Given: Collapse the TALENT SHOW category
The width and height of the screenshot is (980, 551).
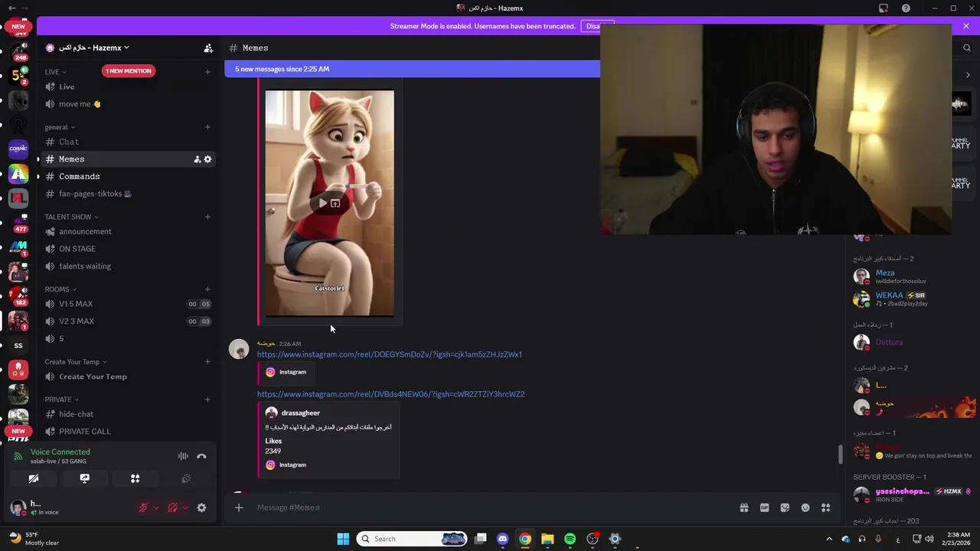Looking at the screenshot, I should (71, 217).
